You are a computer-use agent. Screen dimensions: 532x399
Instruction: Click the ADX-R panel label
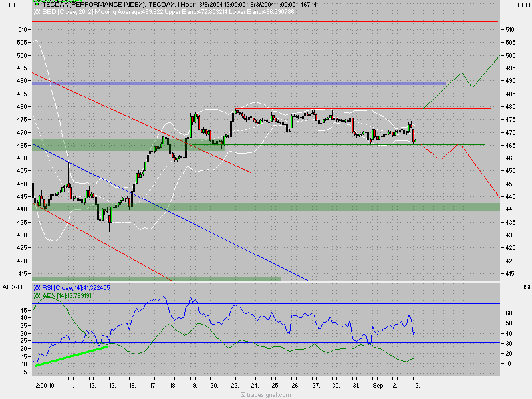(11, 288)
